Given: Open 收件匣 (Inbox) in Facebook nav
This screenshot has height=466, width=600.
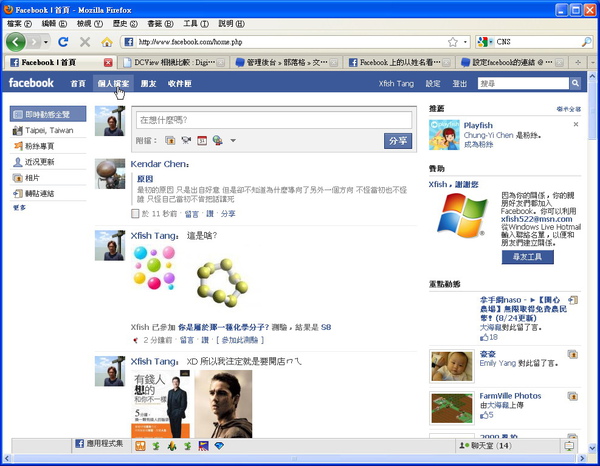Looking at the screenshot, I should tap(179, 83).
